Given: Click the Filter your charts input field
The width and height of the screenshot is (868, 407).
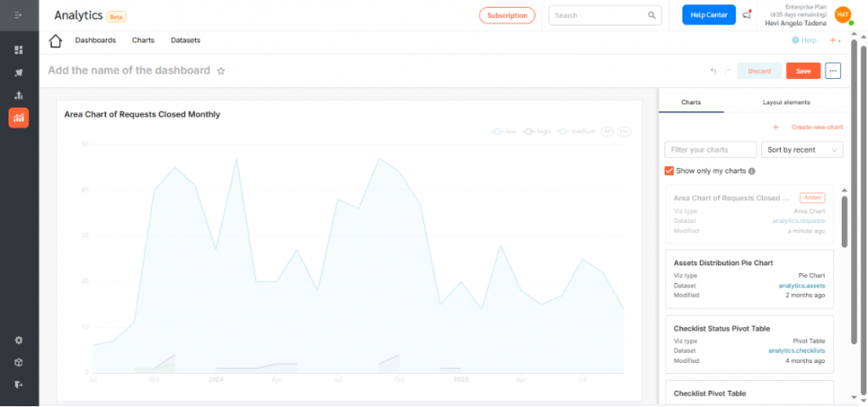Looking at the screenshot, I should click(710, 150).
